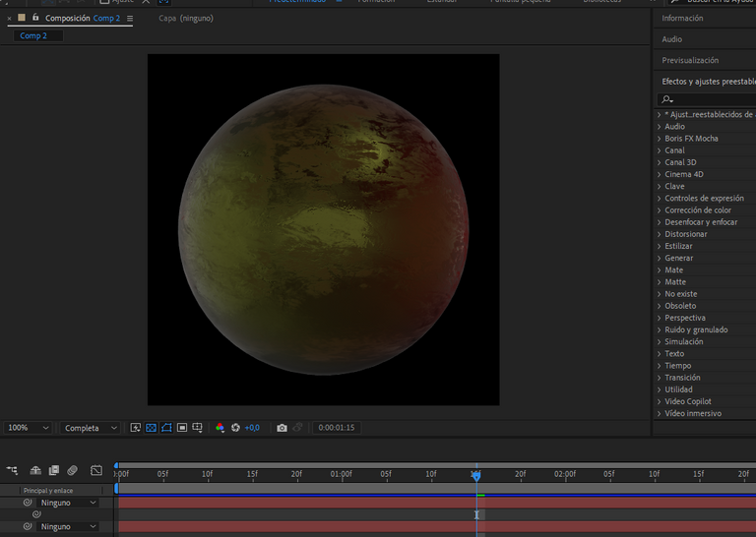Close the Composición Comp 2 panel

[9, 19]
